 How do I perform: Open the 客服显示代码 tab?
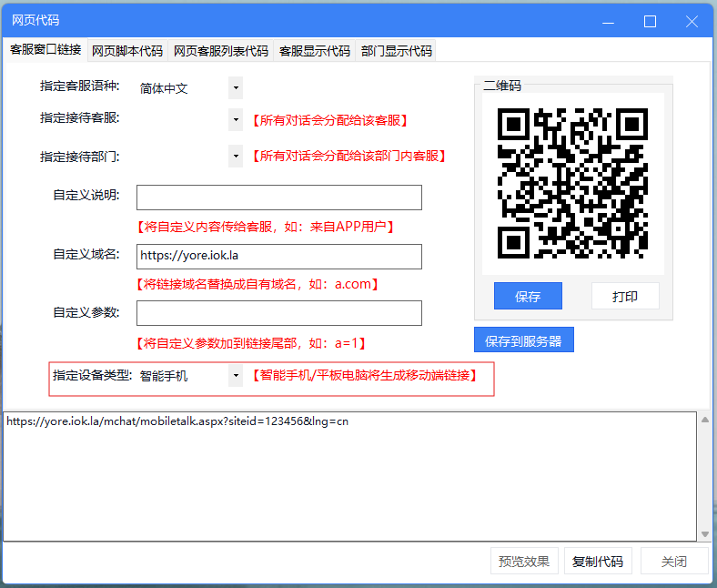(x=315, y=51)
